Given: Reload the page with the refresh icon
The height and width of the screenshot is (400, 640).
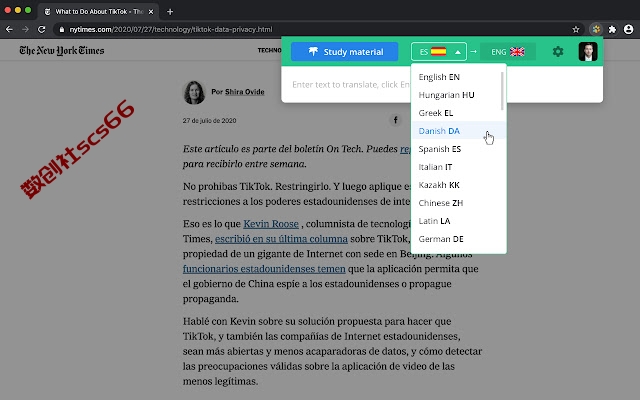Looking at the screenshot, I should click(42, 29).
